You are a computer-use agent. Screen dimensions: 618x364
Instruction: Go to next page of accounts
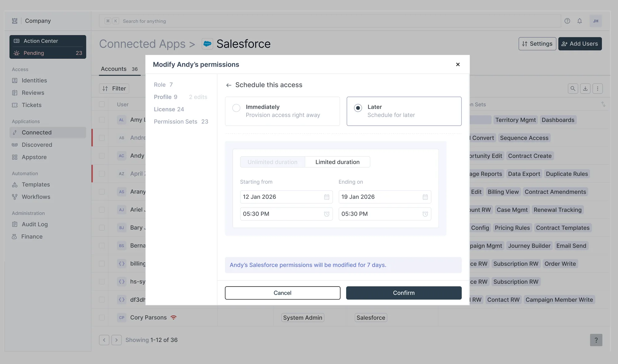click(116, 340)
